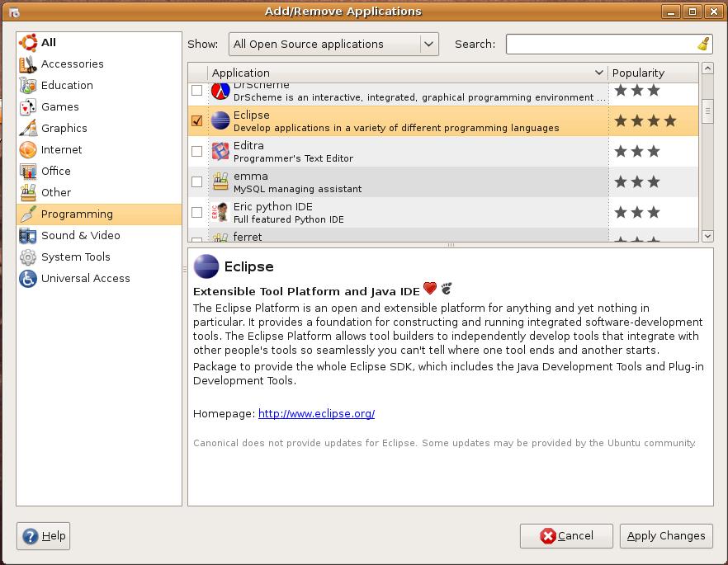728x565 pixels.
Task: Uncheck the Eclipse checkbox
Action: pyautogui.click(x=196, y=121)
